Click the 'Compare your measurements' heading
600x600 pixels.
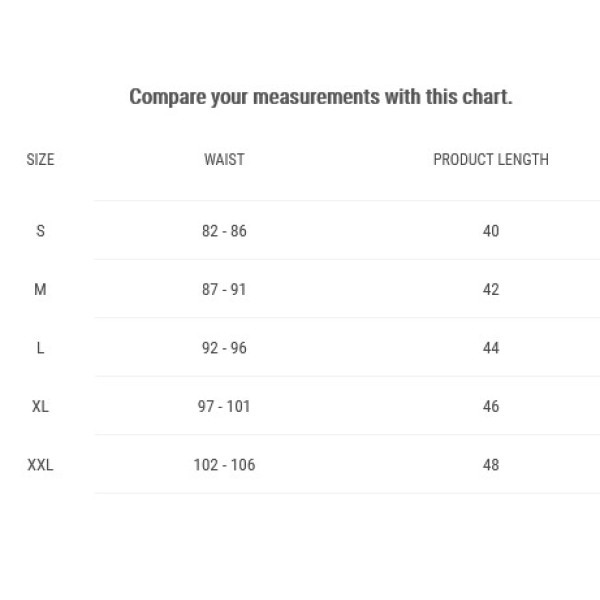(321, 97)
